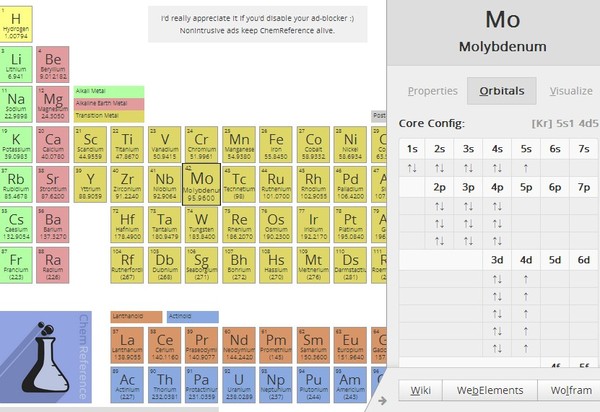Viewport: 600px width, 412px height.
Task: Select the Titanium (Ti) element tile
Action: tap(128, 145)
